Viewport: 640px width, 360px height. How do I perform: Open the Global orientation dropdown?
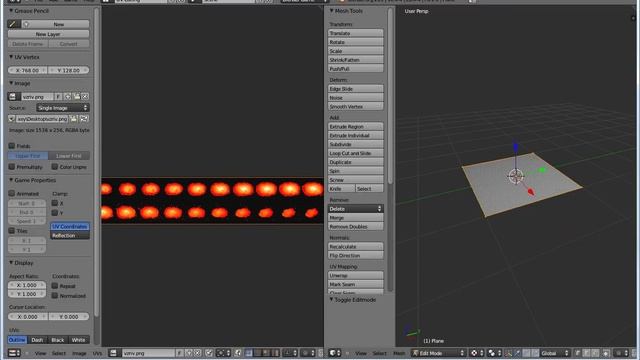coord(556,353)
